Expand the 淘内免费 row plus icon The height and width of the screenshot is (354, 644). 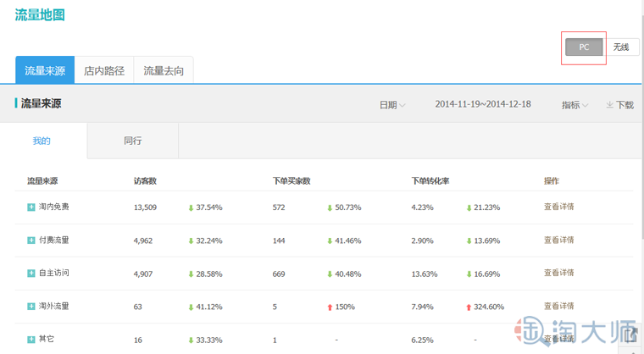point(31,207)
